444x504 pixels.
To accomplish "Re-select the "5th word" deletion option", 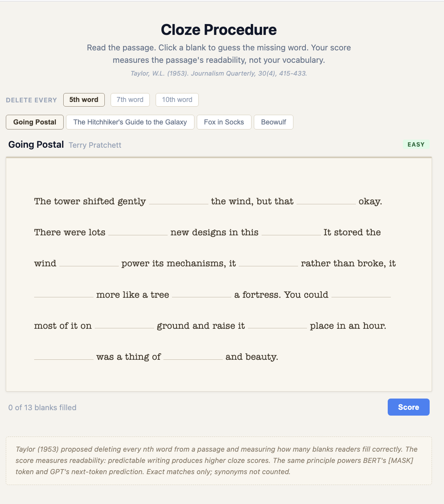I will [x=84, y=100].
